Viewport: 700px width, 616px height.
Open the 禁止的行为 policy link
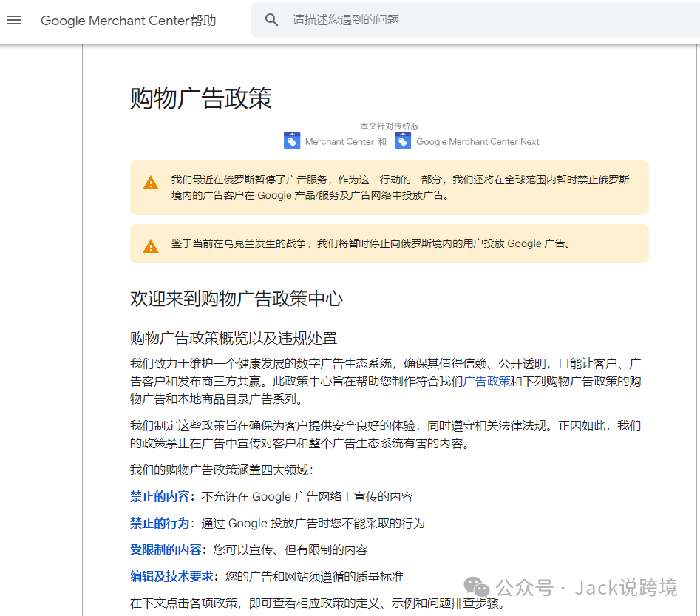(160, 524)
